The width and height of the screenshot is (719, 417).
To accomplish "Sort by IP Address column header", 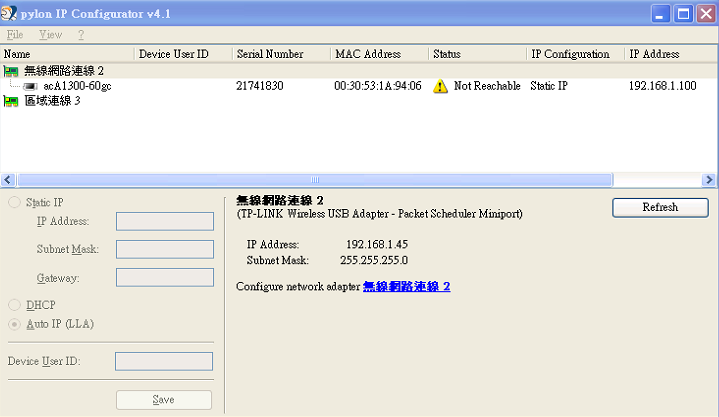I will 672,54.
